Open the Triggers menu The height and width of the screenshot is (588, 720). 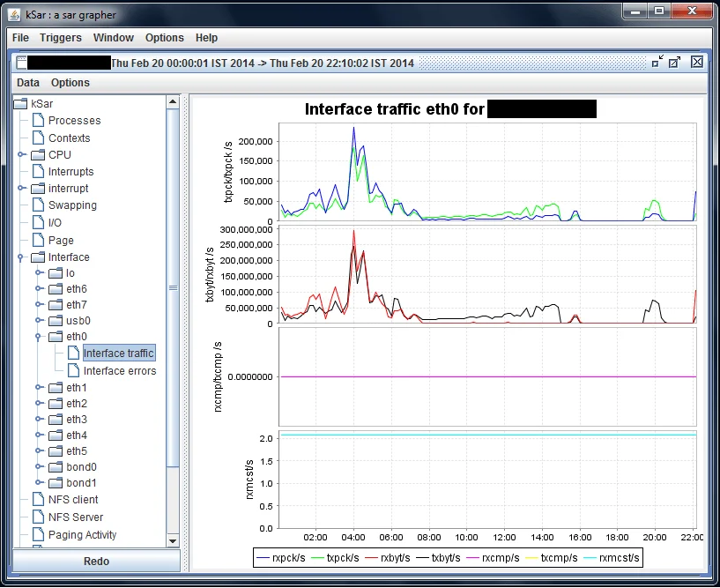60,38
